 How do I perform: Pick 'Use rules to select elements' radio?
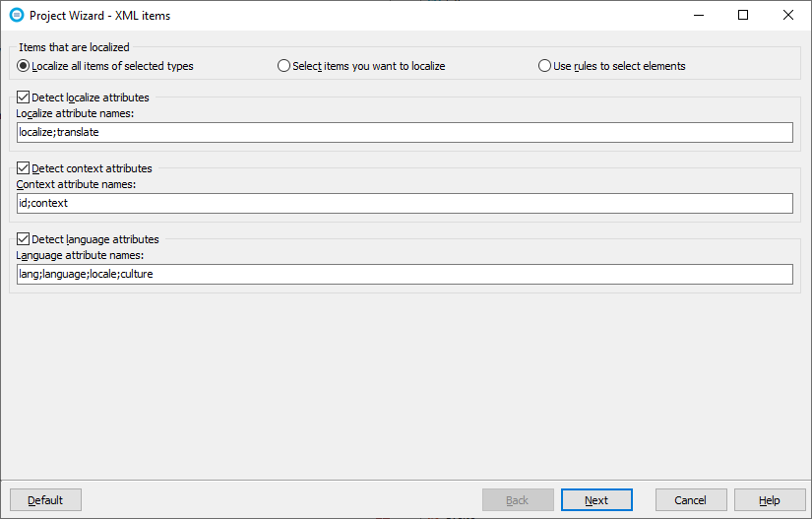click(545, 66)
